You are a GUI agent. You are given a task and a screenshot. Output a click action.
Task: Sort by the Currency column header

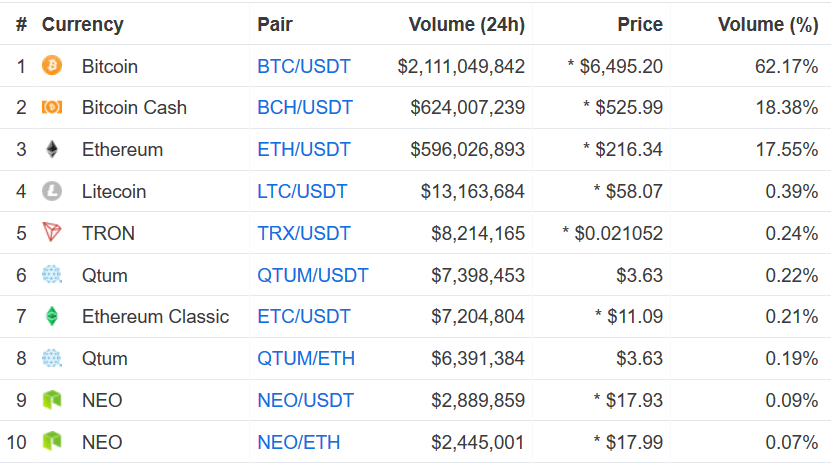click(x=82, y=24)
